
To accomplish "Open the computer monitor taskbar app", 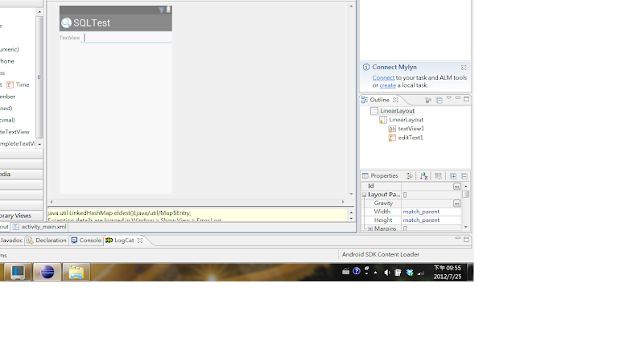I will 18,273.
